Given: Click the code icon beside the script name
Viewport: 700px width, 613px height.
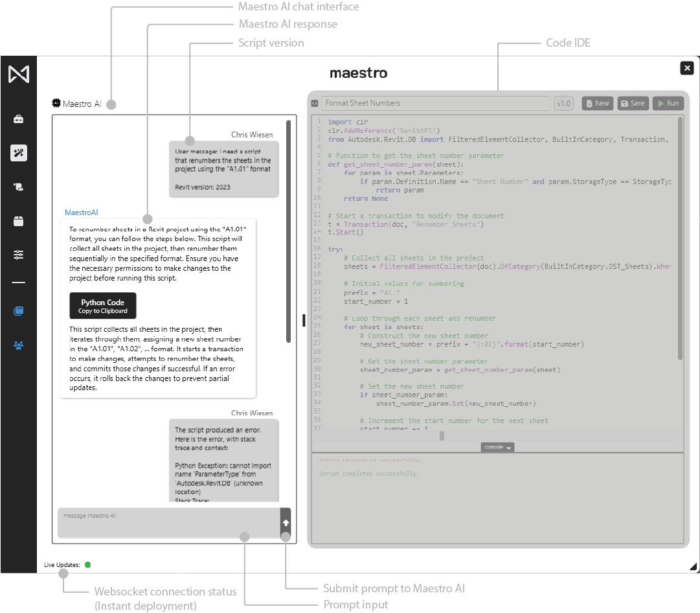Looking at the screenshot, I should tap(314, 103).
